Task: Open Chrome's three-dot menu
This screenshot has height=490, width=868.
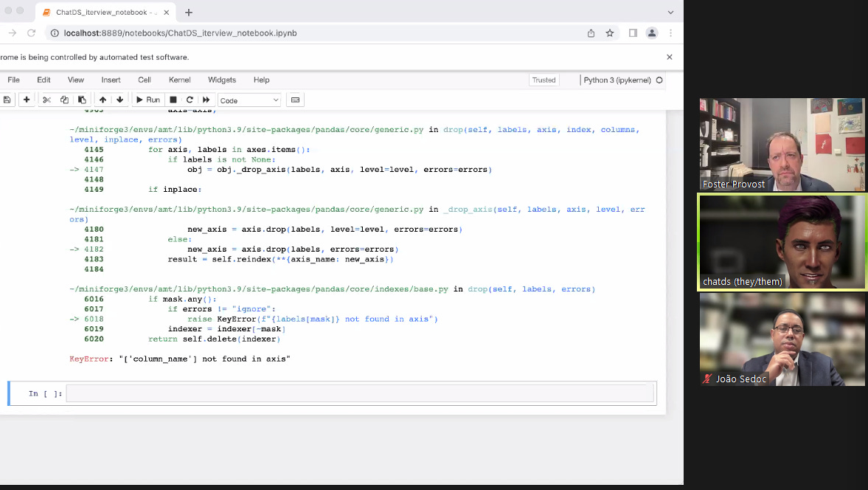Action: point(670,33)
